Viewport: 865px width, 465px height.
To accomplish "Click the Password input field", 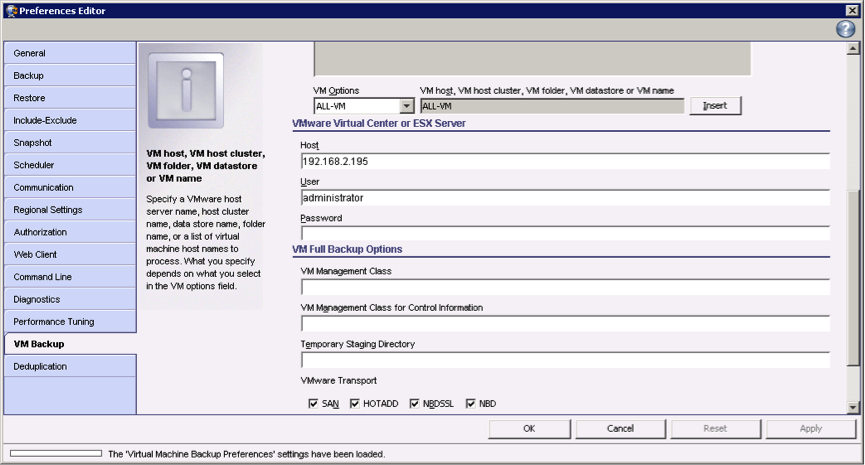I will 565,234.
